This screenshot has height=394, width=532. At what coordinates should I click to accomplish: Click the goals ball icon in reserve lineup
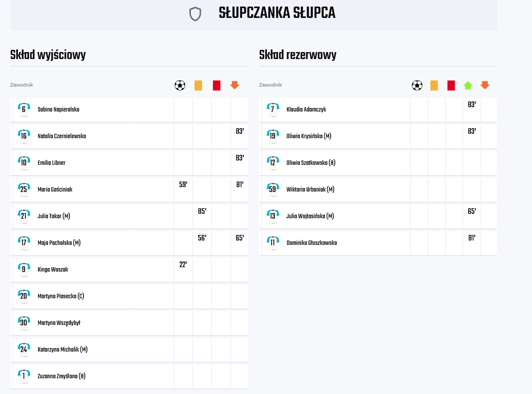[417, 85]
